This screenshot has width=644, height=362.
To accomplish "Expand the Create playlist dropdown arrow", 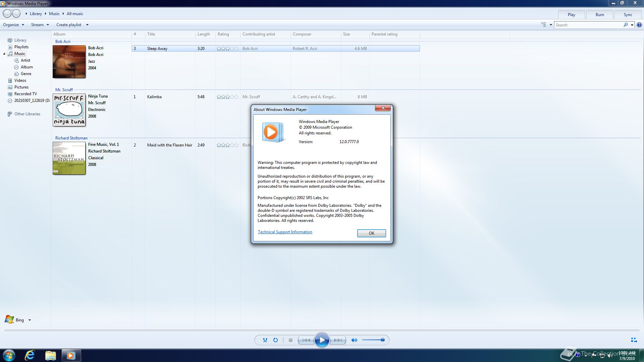I will coord(87,25).
